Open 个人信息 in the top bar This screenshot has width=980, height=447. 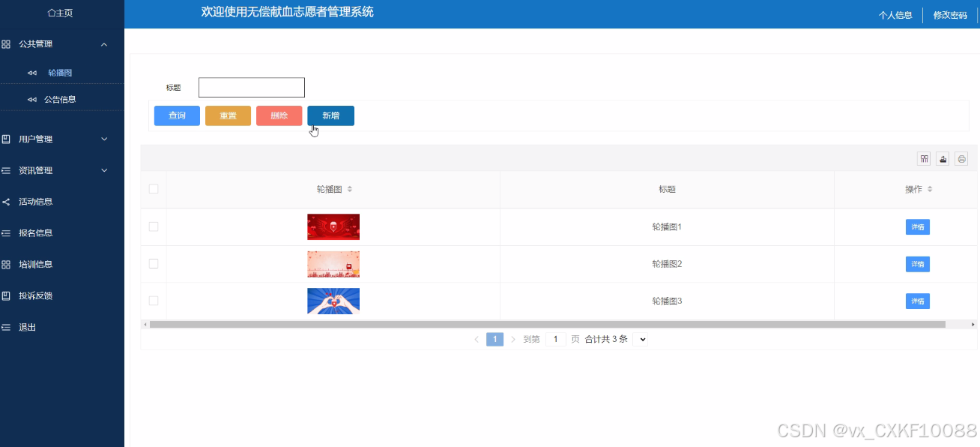point(895,15)
